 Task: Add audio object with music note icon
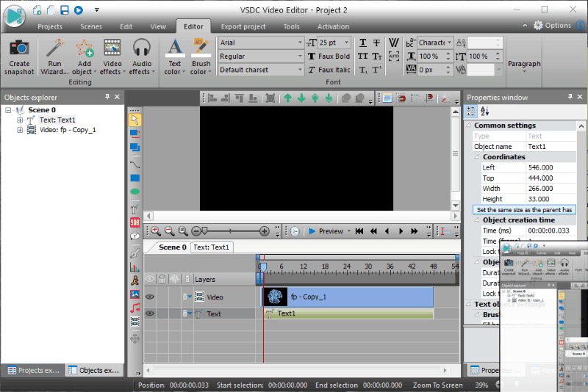point(135,308)
